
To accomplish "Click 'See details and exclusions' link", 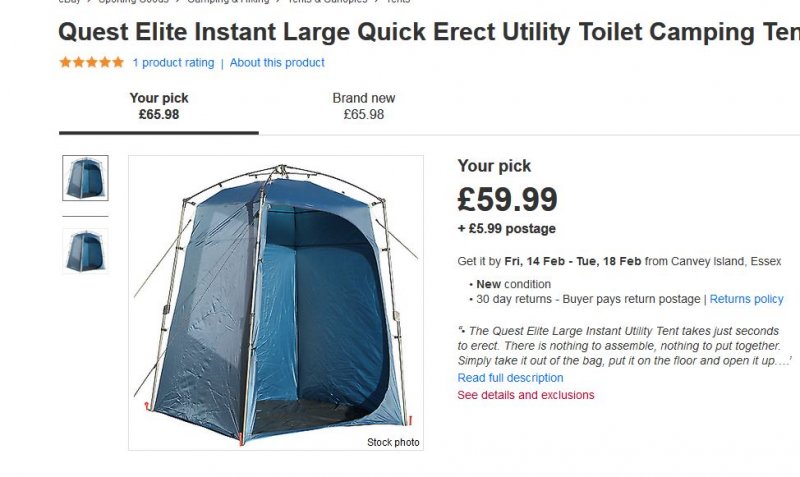I will [526, 395].
